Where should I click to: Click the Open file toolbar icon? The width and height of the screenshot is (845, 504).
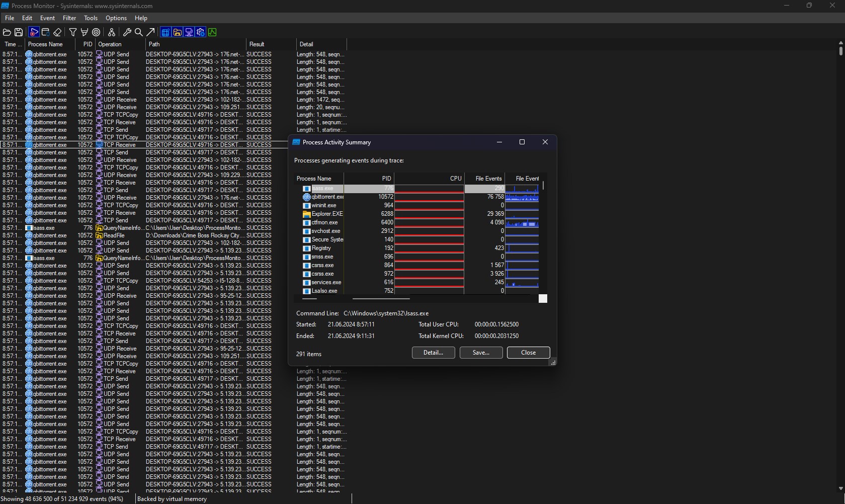(x=7, y=32)
